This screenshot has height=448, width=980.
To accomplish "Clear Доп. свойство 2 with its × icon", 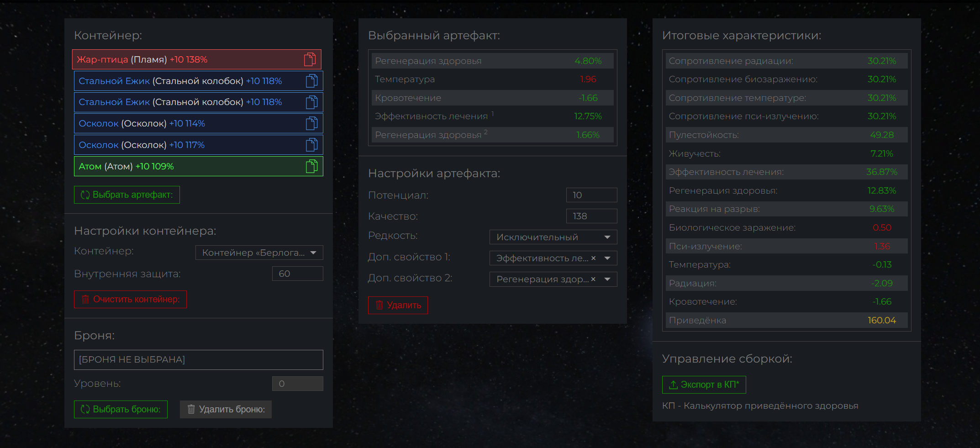I will pyautogui.click(x=593, y=279).
